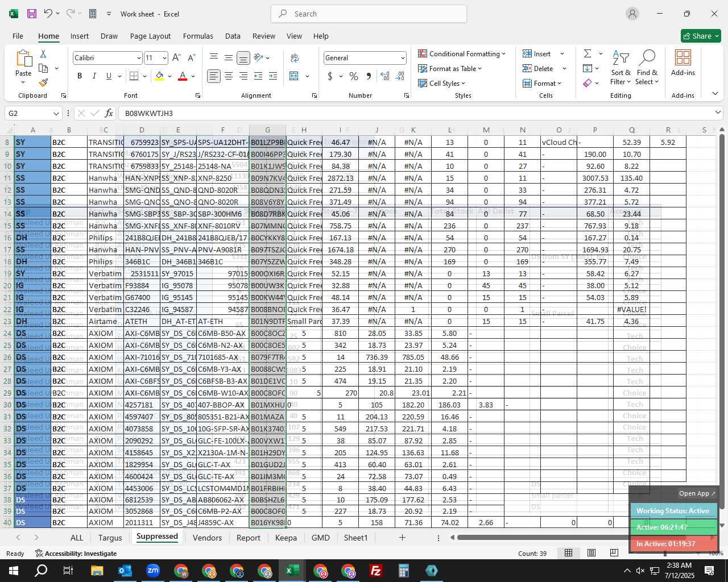This screenshot has height=582, width=728.
Task: Click Accessibility: Investigate in status bar
Action: pos(76,554)
